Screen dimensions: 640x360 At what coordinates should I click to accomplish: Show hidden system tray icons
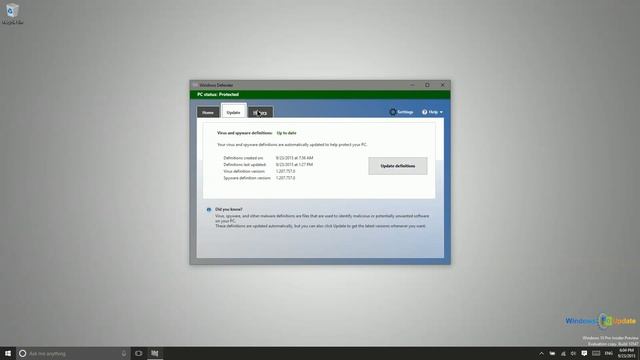coord(541,353)
